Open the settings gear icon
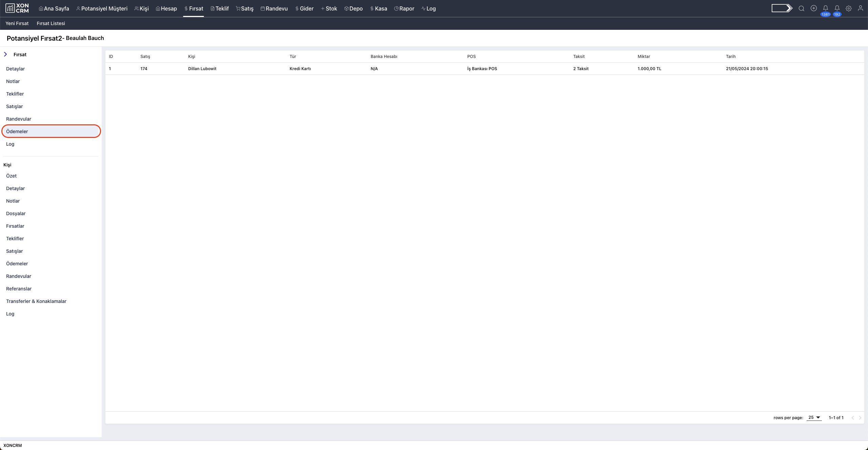Image resolution: width=868 pixels, height=450 pixels. tap(849, 8)
